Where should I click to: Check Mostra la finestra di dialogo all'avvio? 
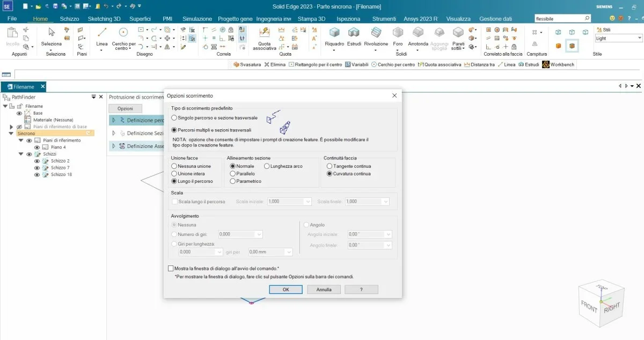(171, 268)
